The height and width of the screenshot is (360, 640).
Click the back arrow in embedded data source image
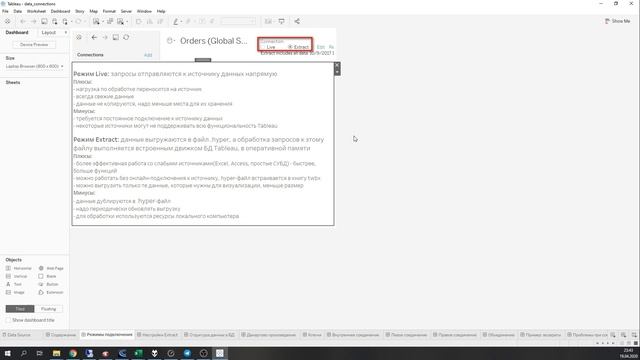(94, 37)
